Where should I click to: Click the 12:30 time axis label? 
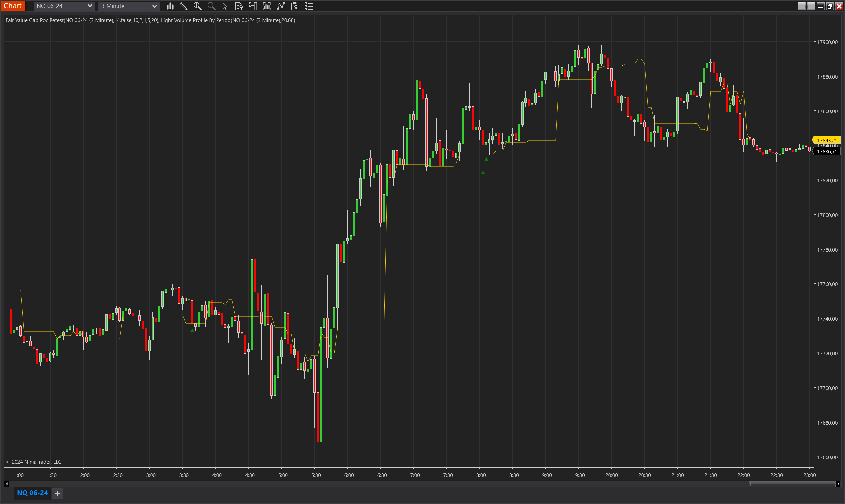tap(116, 475)
